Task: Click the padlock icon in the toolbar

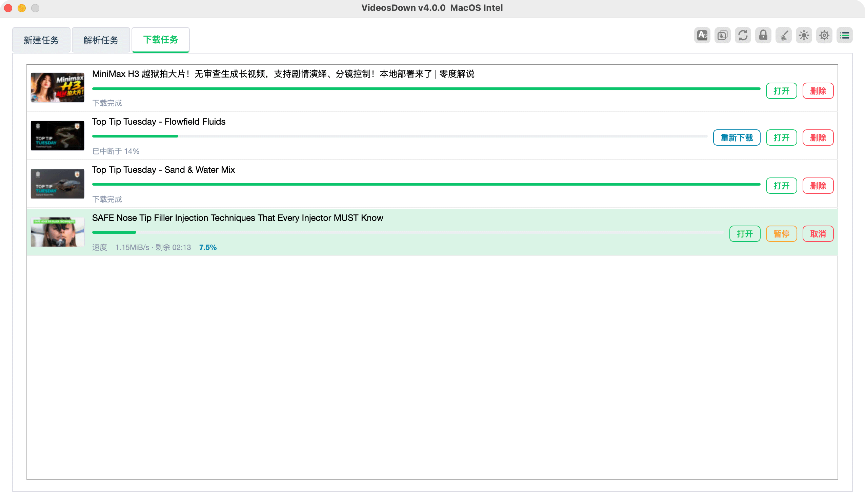Action: click(x=763, y=35)
